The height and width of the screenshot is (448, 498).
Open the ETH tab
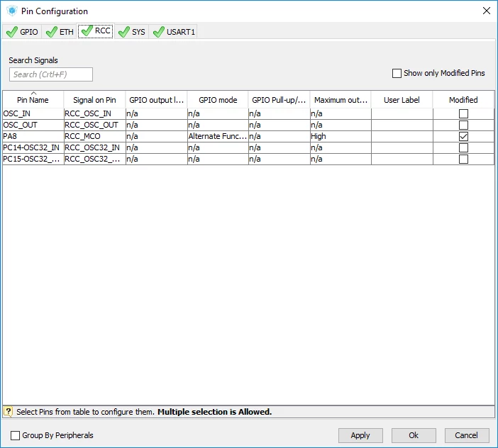[60, 32]
